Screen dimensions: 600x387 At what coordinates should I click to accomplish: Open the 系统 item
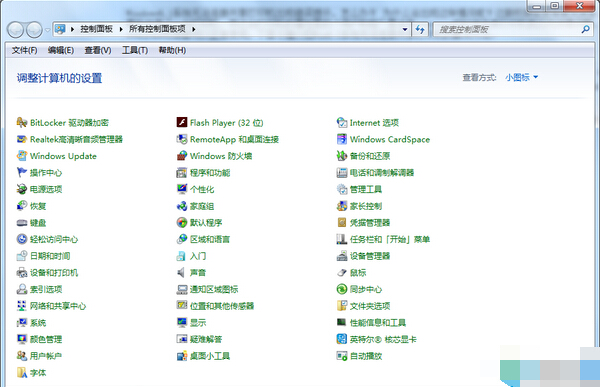pos(31,323)
